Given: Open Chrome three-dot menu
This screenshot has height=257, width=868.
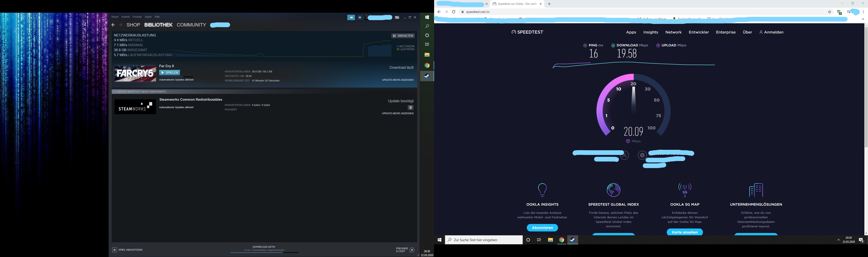Looking at the screenshot, I should [864, 12].
